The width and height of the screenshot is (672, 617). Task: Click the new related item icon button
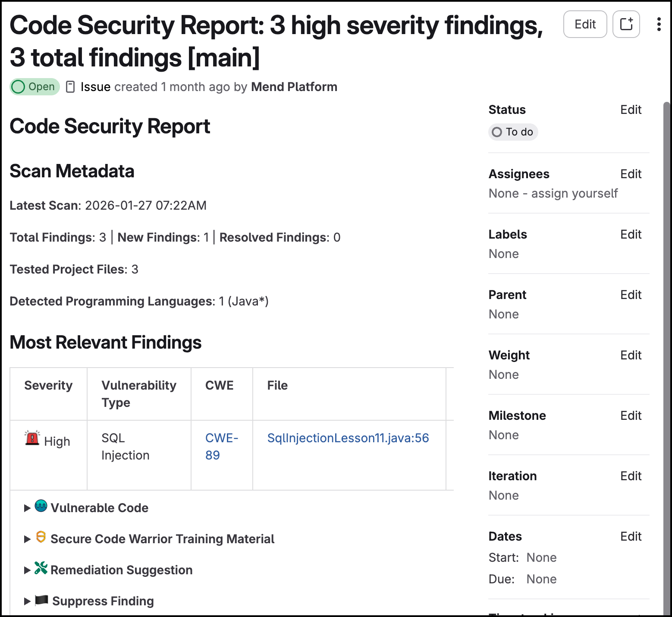point(626,24)
